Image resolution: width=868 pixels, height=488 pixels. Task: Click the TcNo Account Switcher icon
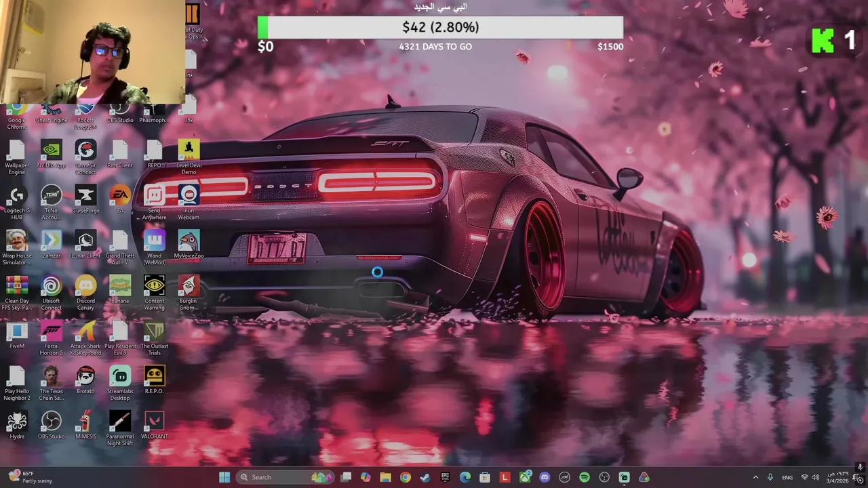pos(51,203)
